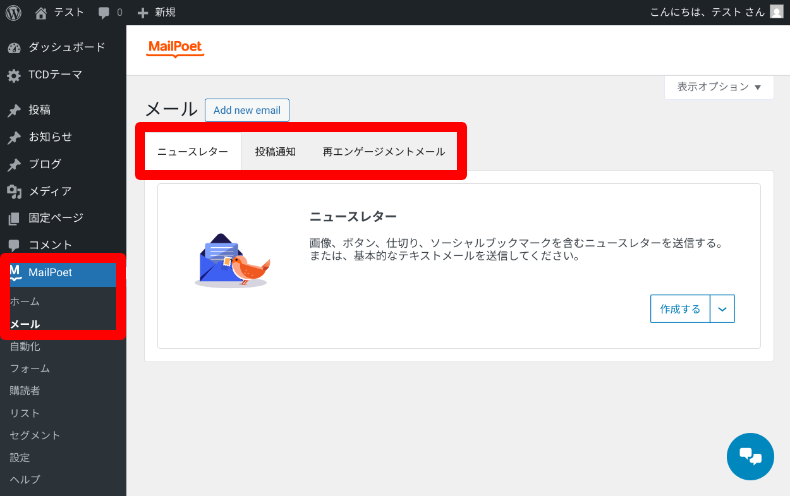
Task: Expand the chevron beside 作成する
Action: [722, 308]
